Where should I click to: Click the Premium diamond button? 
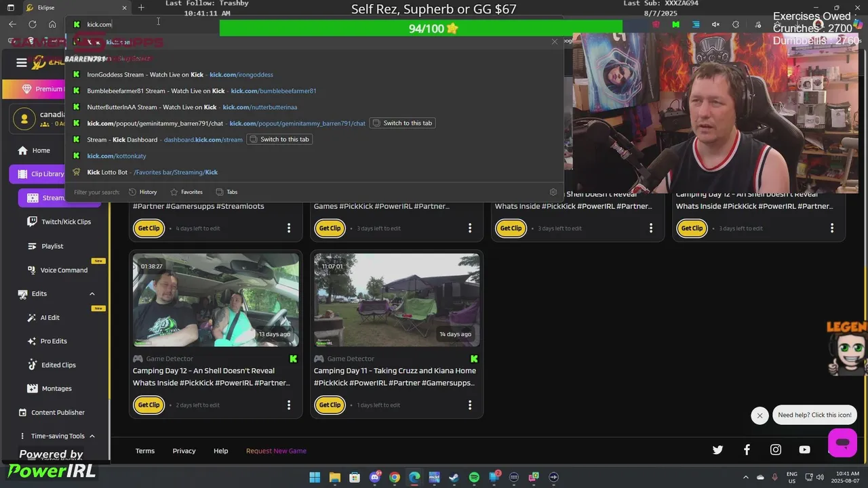pos(35,89)
